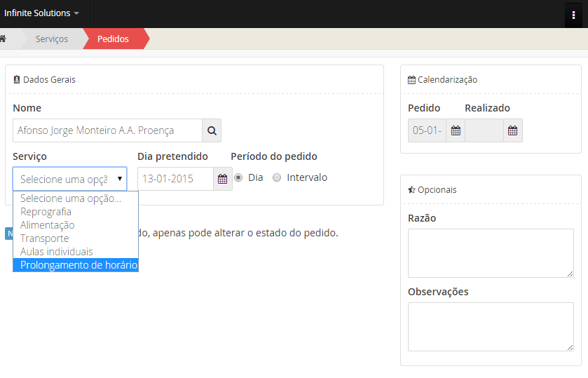Select Aulas individuais option
Viewport: 588px width, 378px height.
coord(57,252)
